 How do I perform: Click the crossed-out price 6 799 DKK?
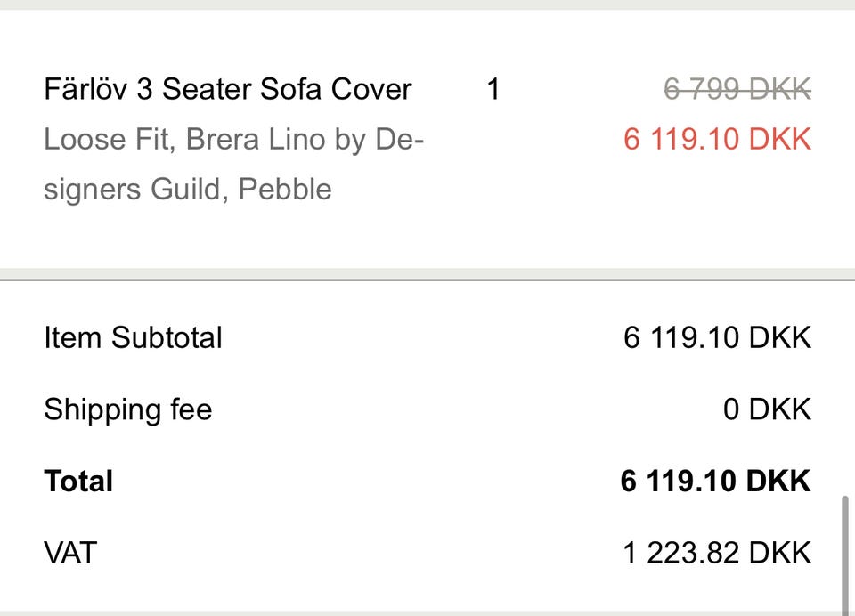click(737, 90)
